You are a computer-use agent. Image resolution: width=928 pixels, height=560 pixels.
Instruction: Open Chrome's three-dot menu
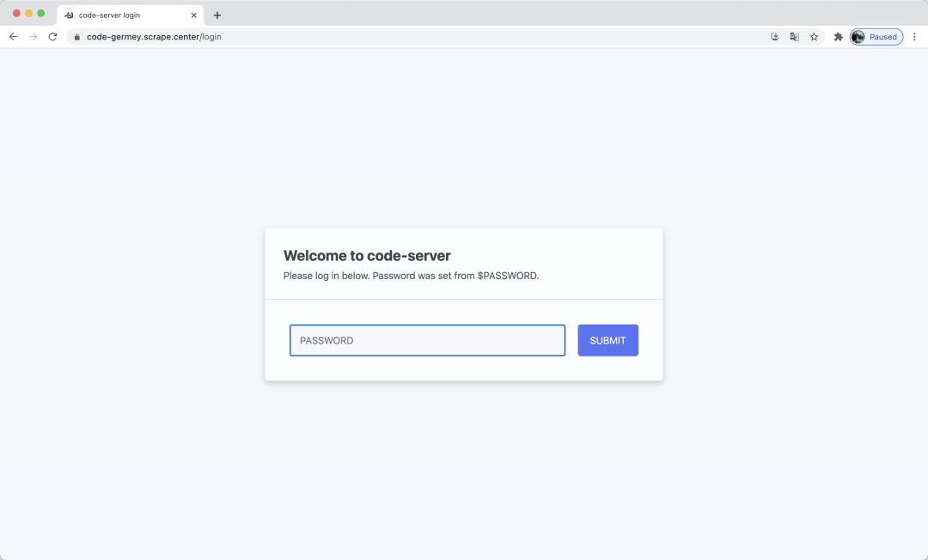[x=914, y=36]
